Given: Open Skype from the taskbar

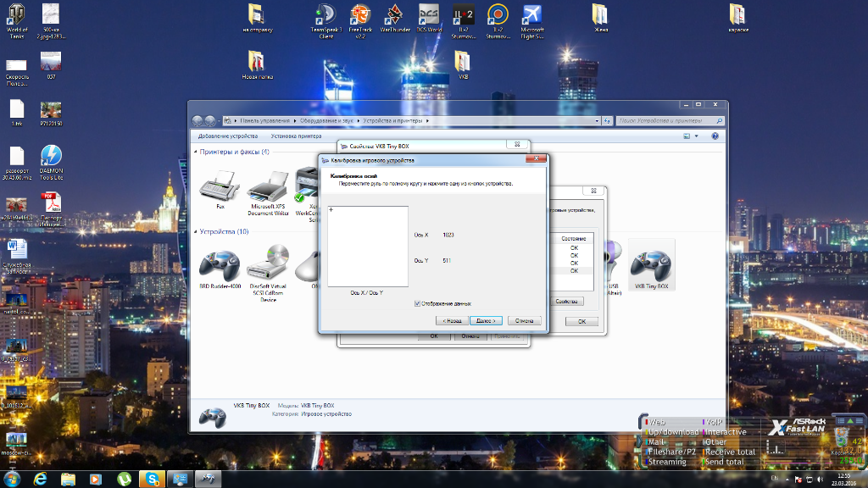Looking at the screenshot, I should (152, 480).
